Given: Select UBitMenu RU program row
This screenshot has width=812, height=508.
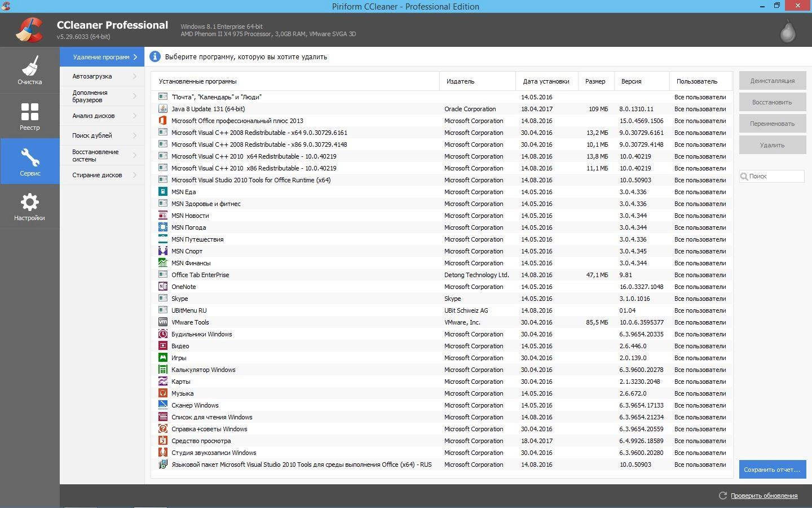Looking at the screenshot, I should coord(442,310).
